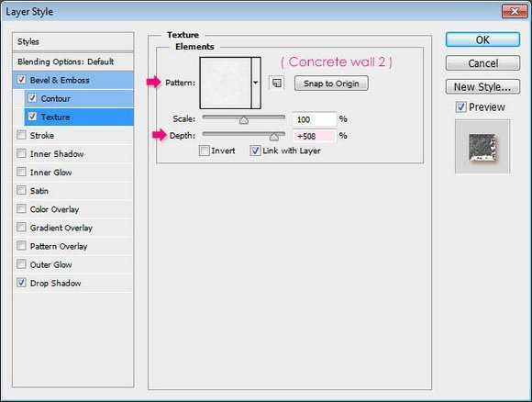Select the Stroke style label
532x402 pixels.
[x=41, y=136]
